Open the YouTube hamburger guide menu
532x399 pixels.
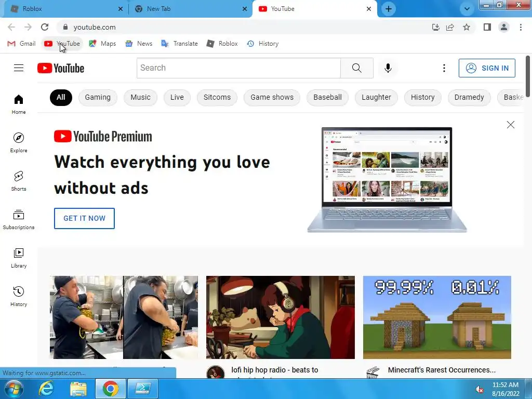19,68
